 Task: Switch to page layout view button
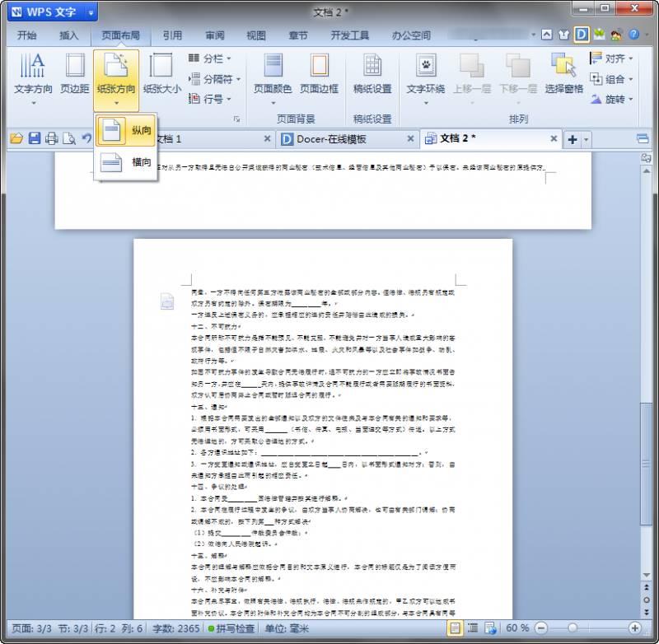[x=455, y=628]
